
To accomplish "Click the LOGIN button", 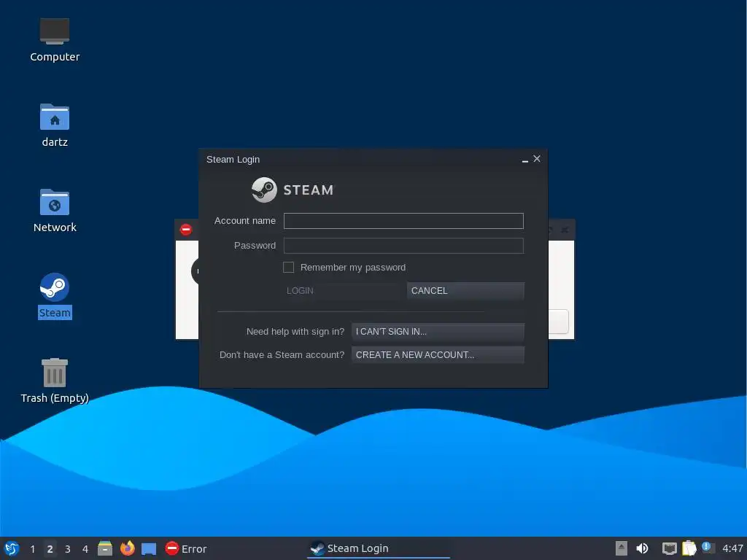I will [x=343, y=290].
